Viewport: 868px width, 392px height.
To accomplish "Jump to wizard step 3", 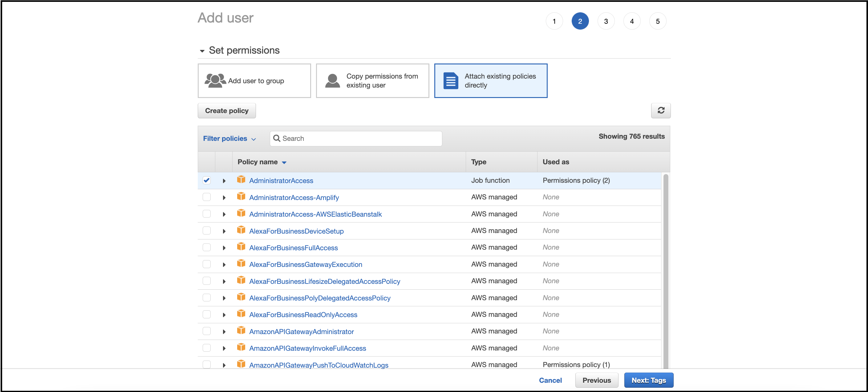I will (x=606, y=21).
